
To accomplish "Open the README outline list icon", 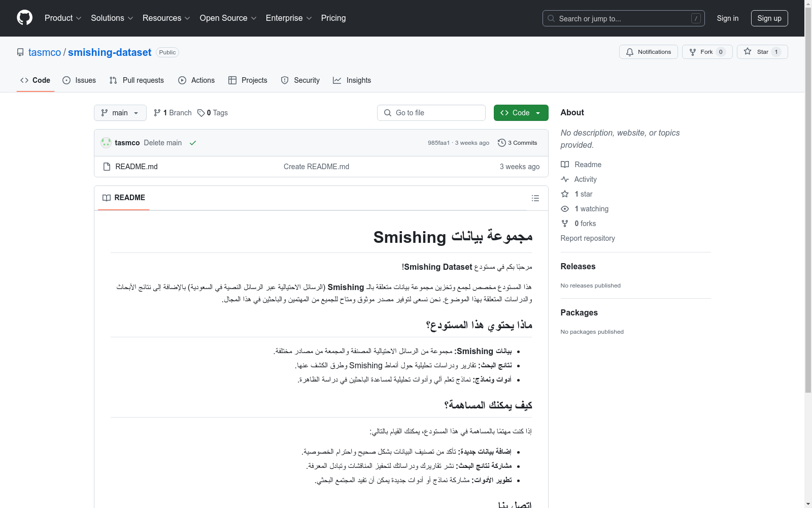I will pos(535,198).
